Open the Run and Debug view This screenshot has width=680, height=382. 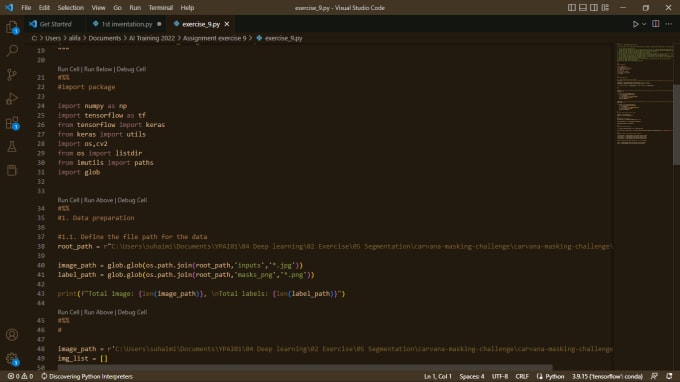pyautogui.click(x=12, y=98)
